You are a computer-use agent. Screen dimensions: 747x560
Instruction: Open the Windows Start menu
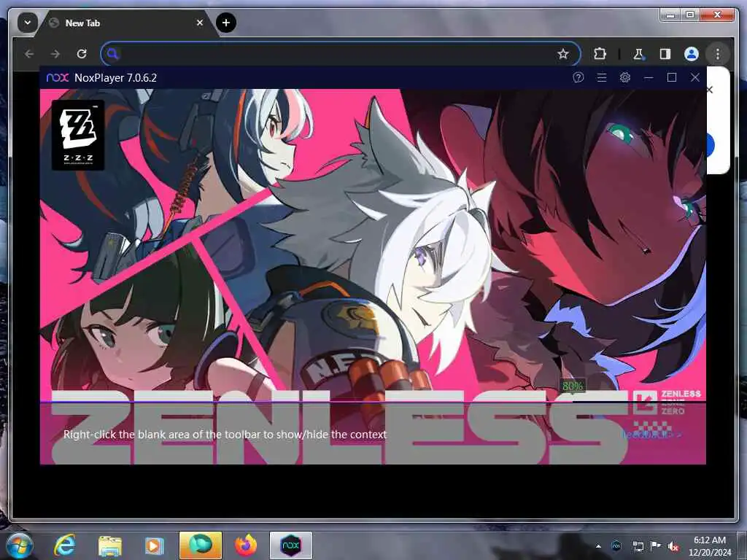point(20,545)
